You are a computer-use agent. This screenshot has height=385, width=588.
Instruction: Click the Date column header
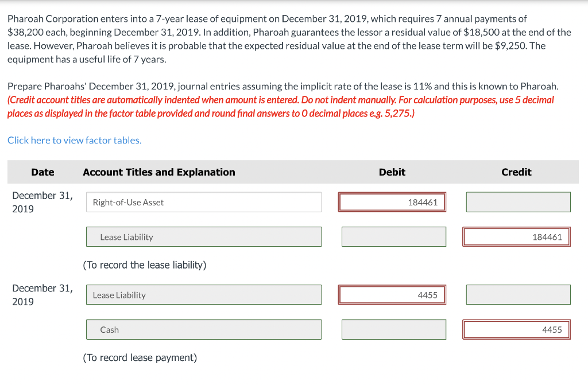point(42,172)
